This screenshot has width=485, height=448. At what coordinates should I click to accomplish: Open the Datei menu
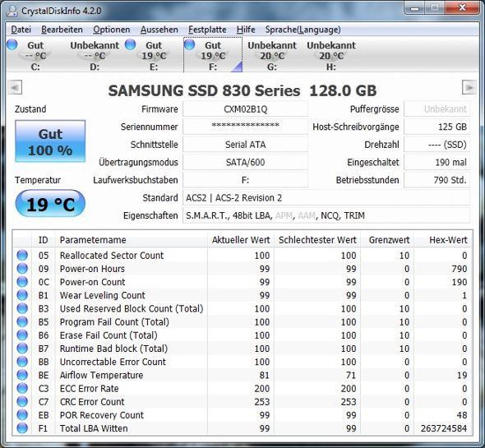click(x=21, y=30)
